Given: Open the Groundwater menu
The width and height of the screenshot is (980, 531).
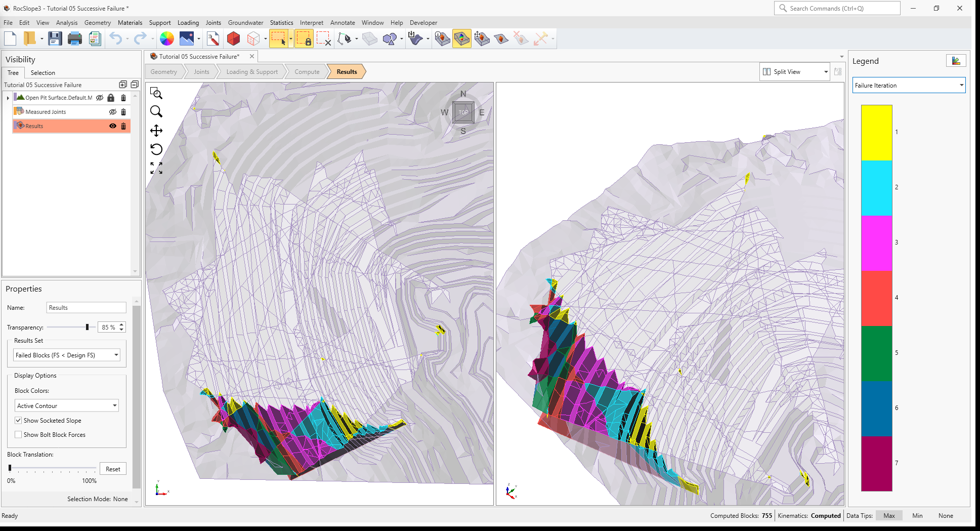Looking at the screenshot, I should [245, 23].
